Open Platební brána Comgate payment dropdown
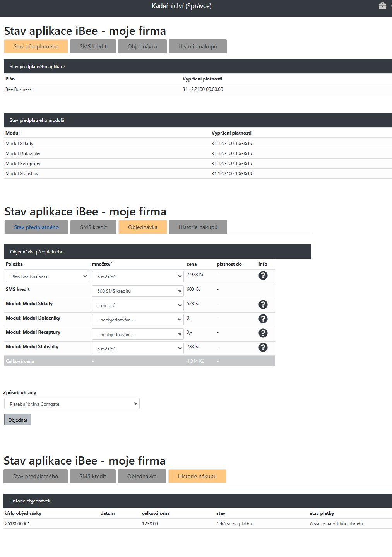Image resolution: width=392 pixels, height=557 pixels. (x=72, y=404)
